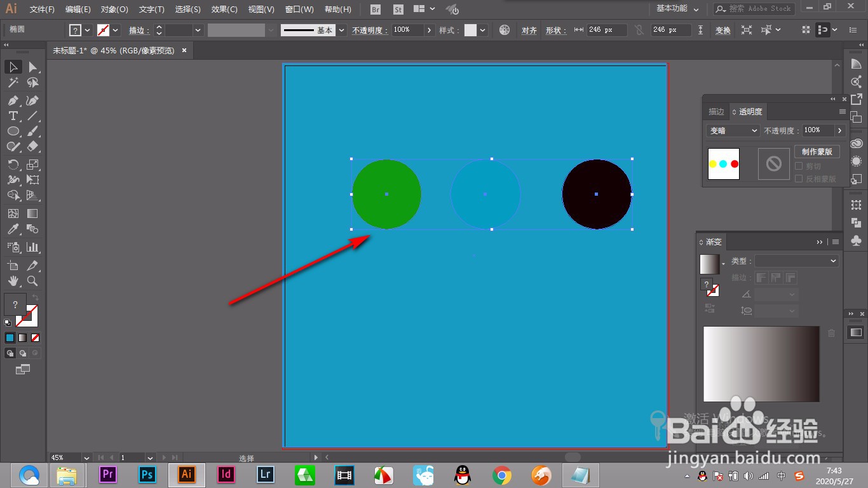Screen dimensions: 868x488
Task: Toggle Draw Normal mode
Action: click(x=10, y=353)
